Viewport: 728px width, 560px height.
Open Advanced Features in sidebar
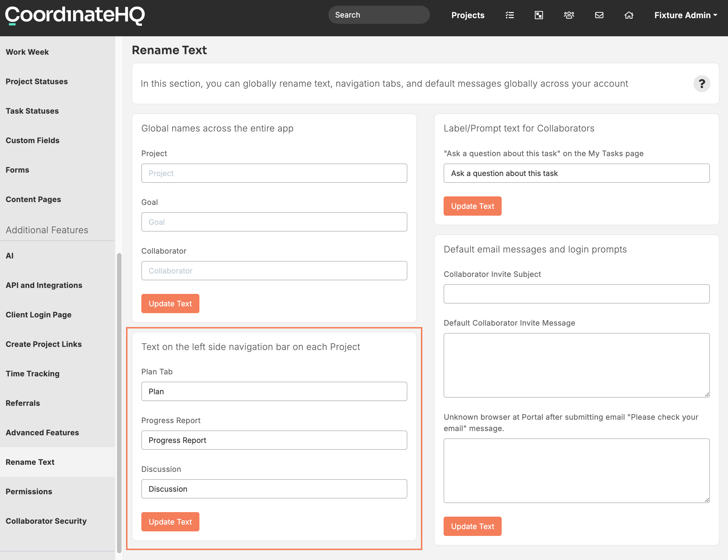pos(57,432)
